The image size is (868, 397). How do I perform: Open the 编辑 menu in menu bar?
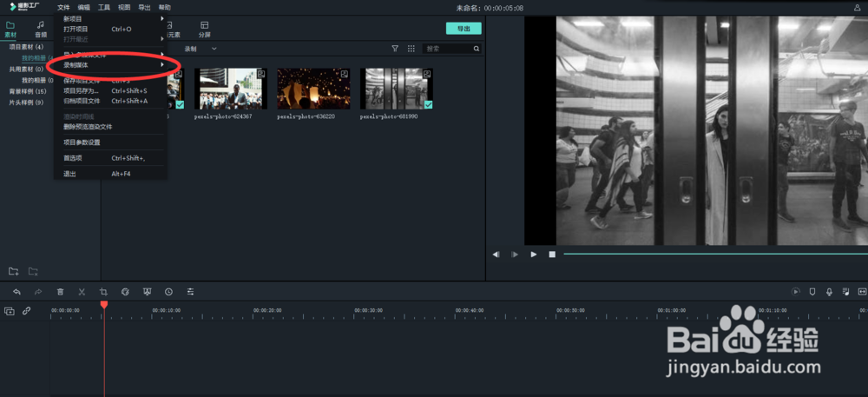(83, 8)
